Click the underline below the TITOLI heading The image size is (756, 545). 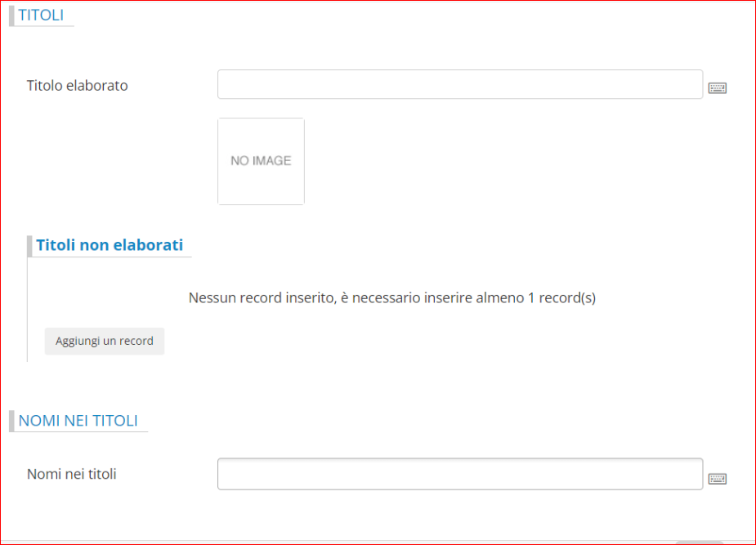(x=45, y=26)
